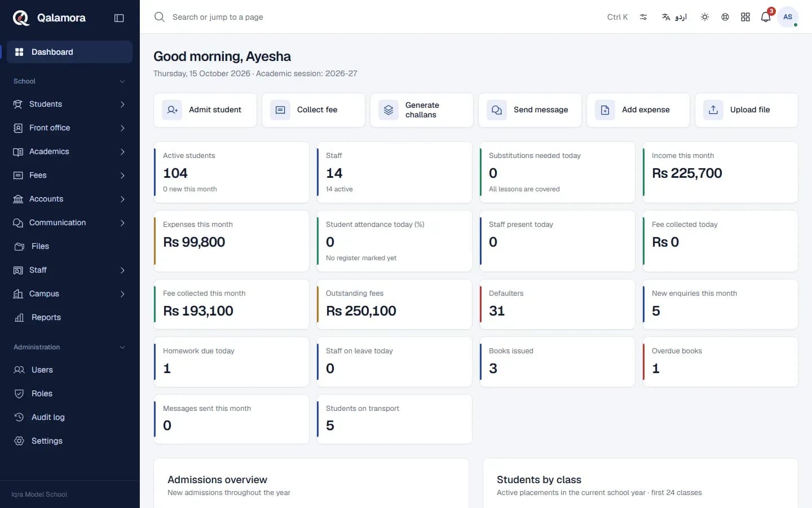
Task: Collapse the School section chevron
Action: click(x=122, y=81)
